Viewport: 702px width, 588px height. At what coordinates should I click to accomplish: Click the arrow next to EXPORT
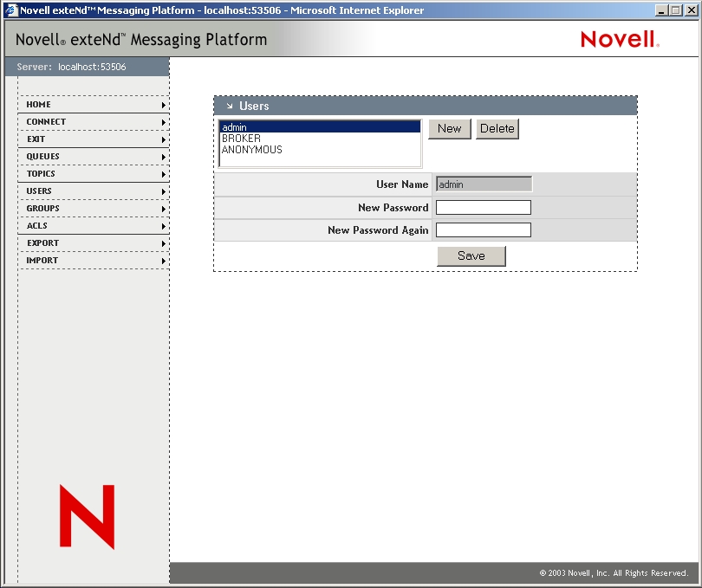click(164, 243)
